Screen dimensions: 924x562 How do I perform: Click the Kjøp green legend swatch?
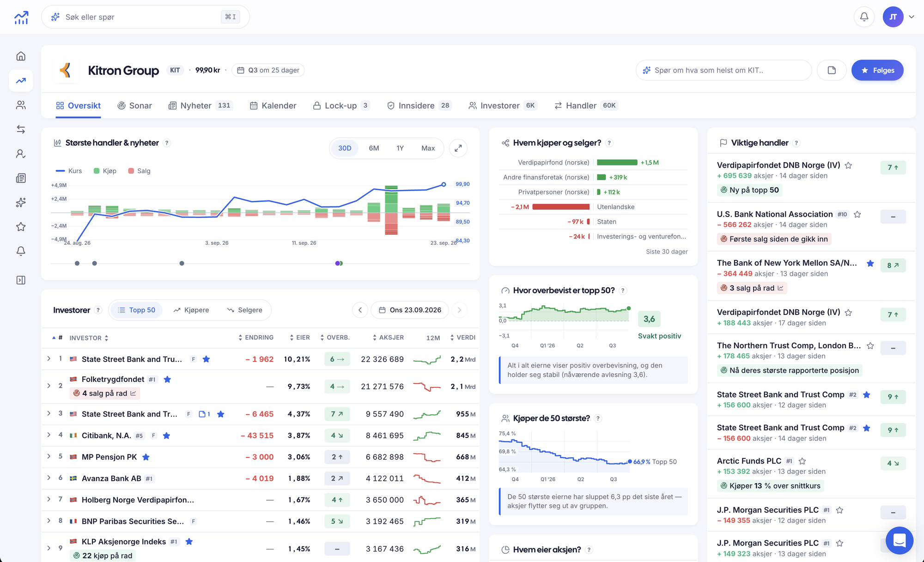tap(97, 171)
